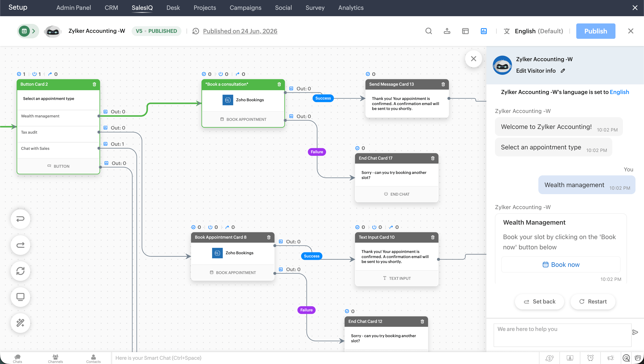Screen dimensions: 644x364
Task: Select the Chat with Sales option
Action: (58, 148)
